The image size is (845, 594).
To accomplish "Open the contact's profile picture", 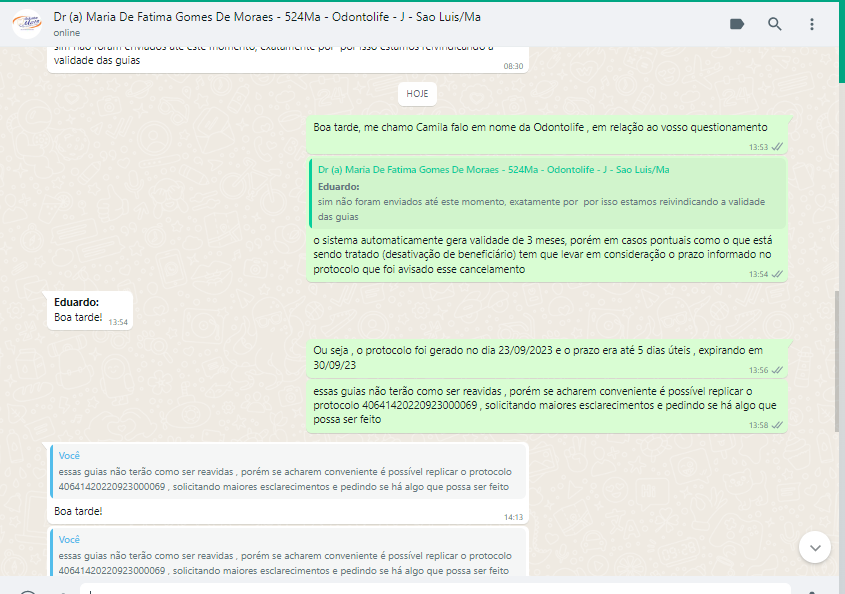I will click(x=26, y=24).
